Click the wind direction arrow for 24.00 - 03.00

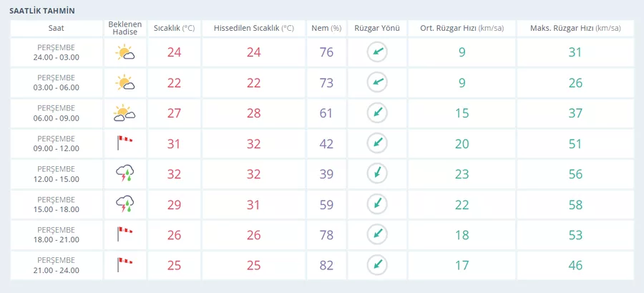pyautogui.click(x=377, y=52)
